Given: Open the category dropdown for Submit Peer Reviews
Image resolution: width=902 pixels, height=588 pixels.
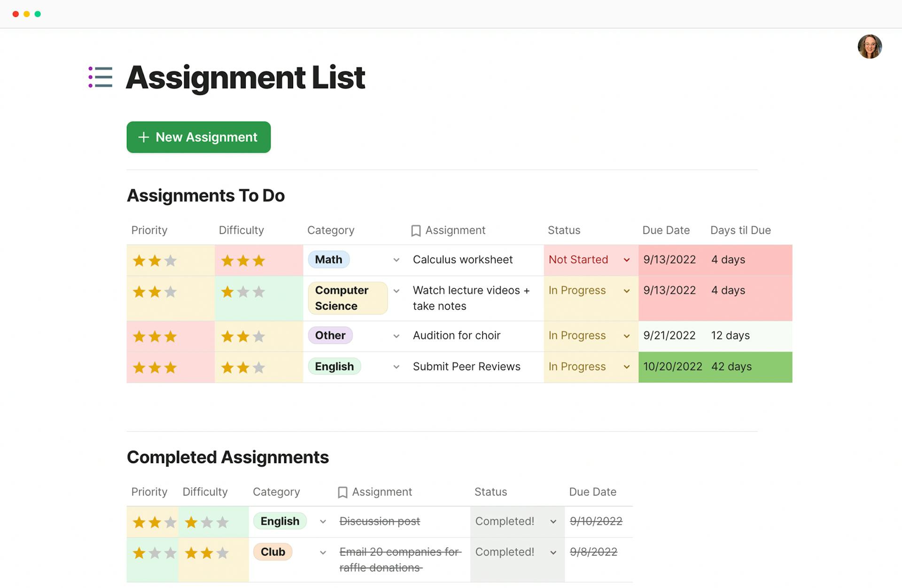Looking at the screenshot, I should (x=396, y=367).
